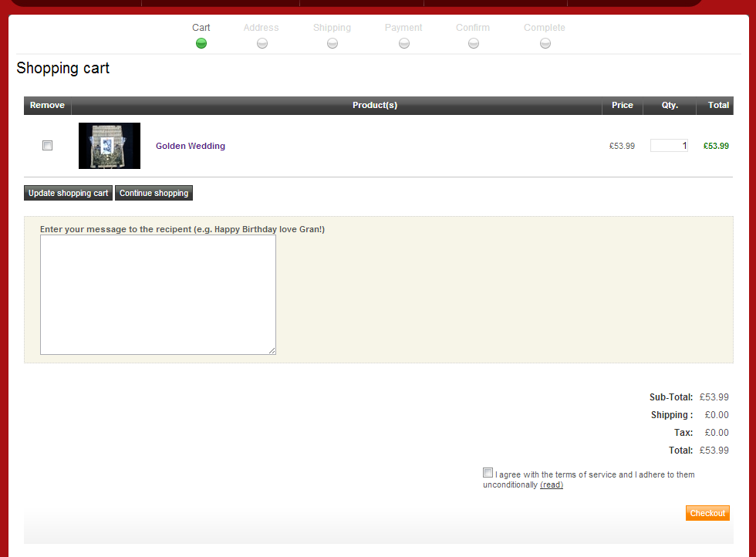Tick the Remove checkbox for Golden Wedding
The height and width of the screenshot is (557, 756).
pyautogui.click(x=47, y=145)
